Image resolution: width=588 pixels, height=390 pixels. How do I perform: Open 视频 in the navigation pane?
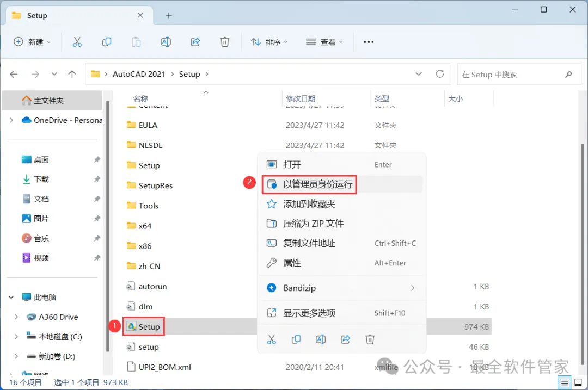[41, 258]
